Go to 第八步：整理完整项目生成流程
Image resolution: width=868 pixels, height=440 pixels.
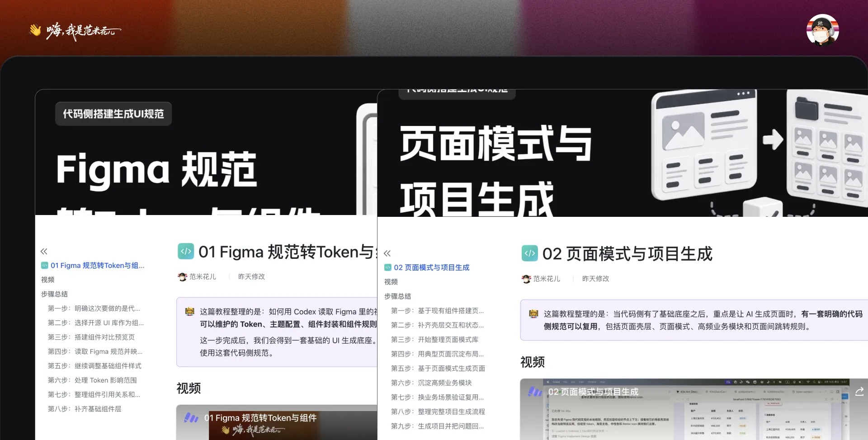pos(438,412)
